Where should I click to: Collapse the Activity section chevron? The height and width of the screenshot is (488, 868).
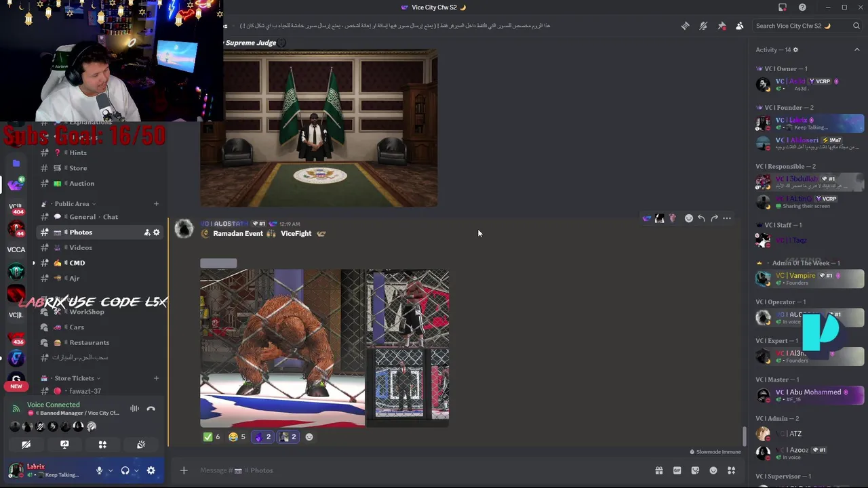click(x=856, y=49)
